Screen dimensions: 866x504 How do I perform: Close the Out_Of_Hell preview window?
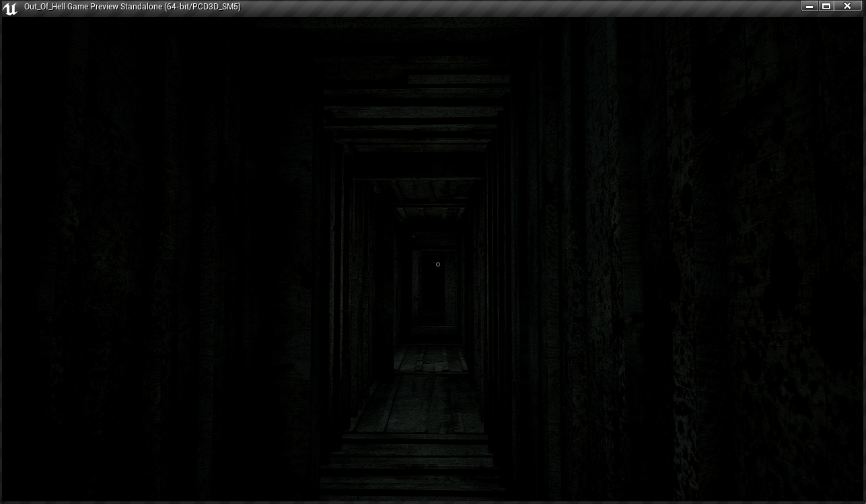[847, 6]
